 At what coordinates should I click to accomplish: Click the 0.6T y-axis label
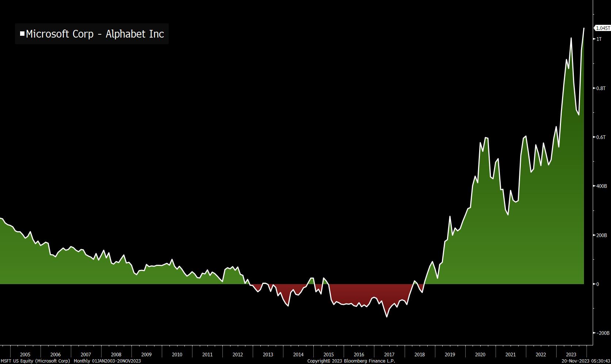pos(601,137)
